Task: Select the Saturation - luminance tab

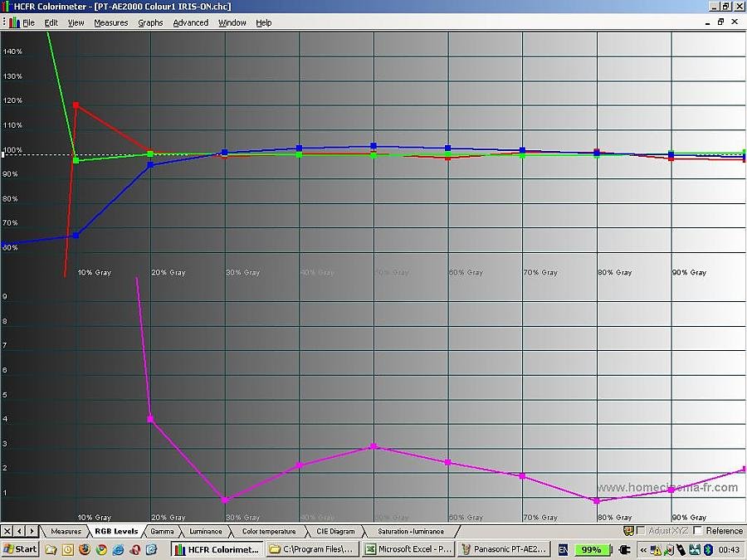Action: [410, 531]
